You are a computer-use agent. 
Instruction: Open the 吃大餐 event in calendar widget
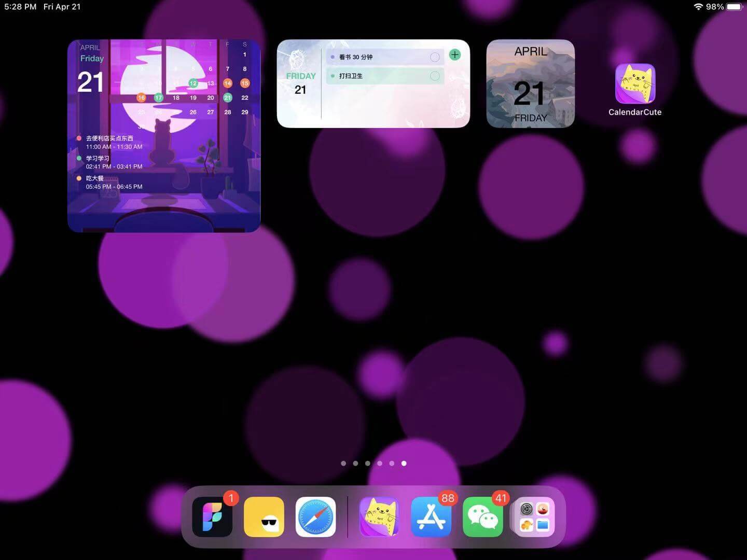[95, 178]
